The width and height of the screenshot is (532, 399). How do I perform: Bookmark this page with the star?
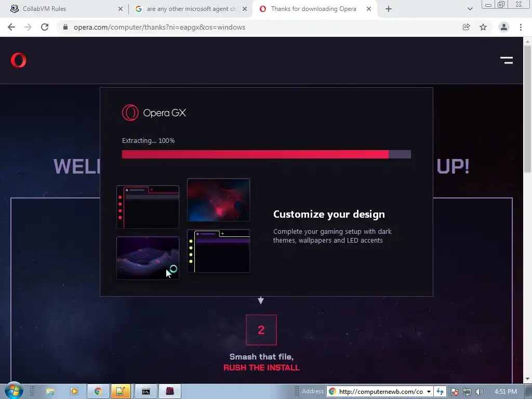[483, 27]
